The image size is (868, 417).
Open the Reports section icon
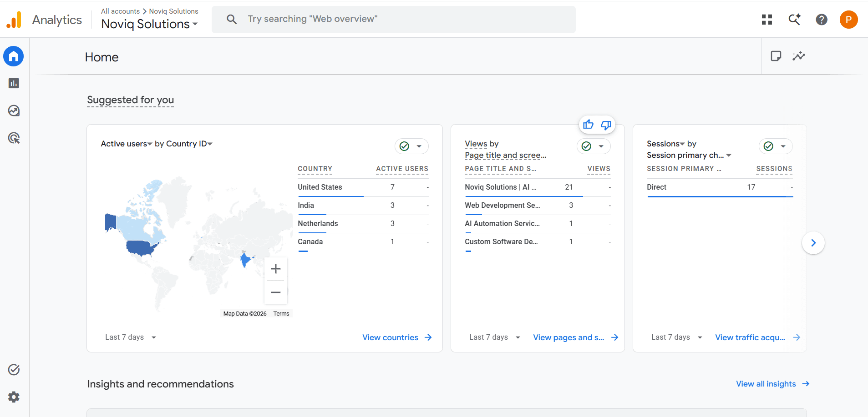[14, 83]
